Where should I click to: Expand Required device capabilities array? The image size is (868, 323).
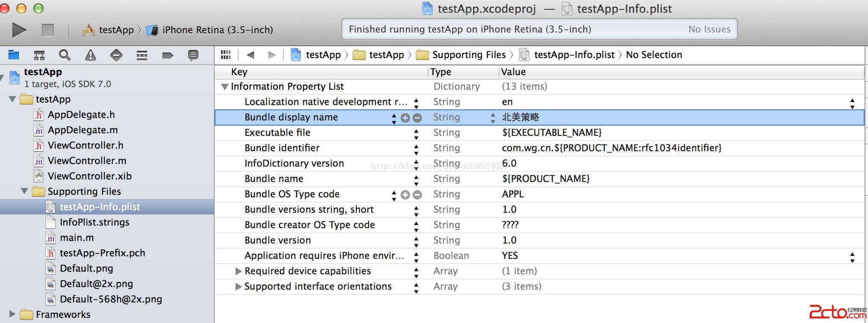point(239,271)
